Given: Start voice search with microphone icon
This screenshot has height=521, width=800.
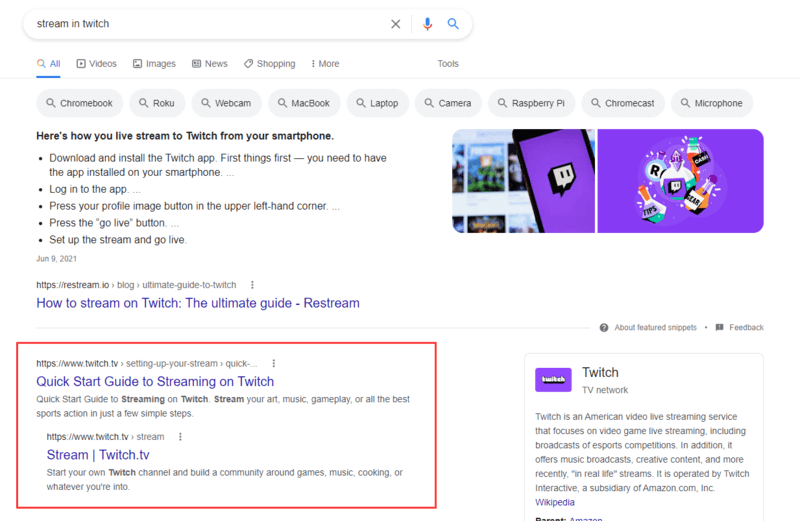Looking at the screenshot, I should [427, 24].
